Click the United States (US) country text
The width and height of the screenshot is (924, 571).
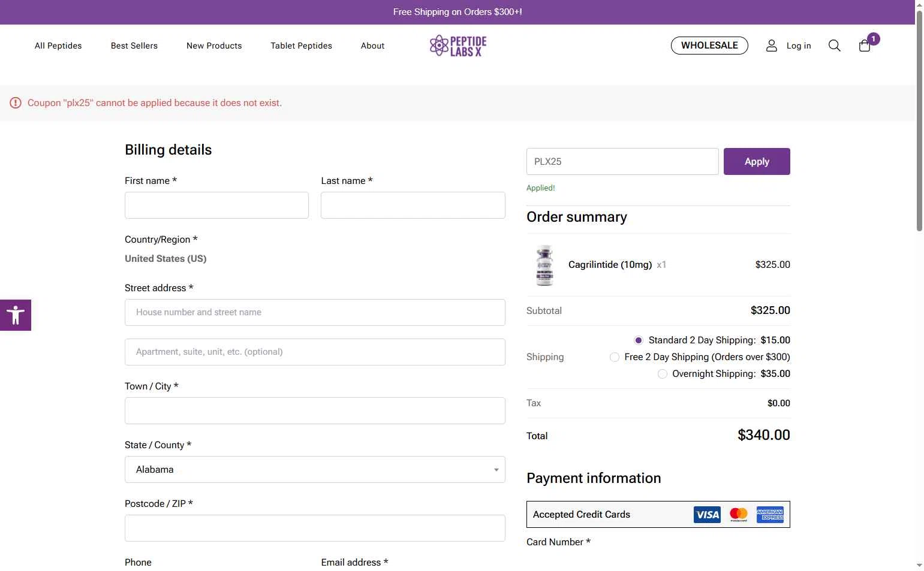tap(165, 259)
